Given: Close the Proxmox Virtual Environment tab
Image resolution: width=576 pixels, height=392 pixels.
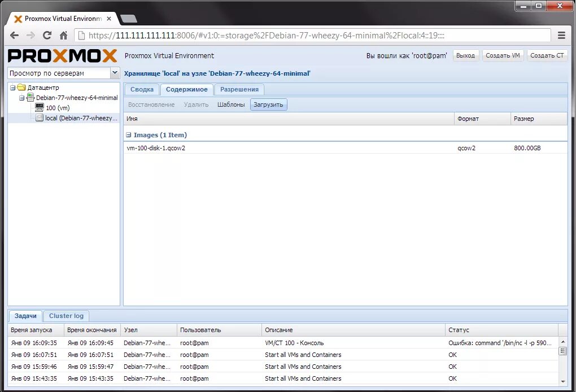Looking at the screenshot, I should (109, 19).
